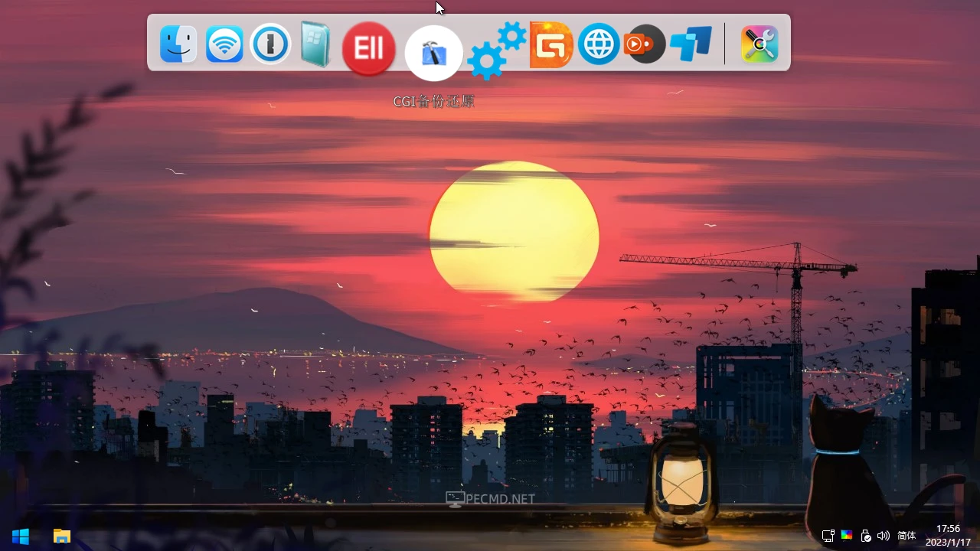The width and height of the screenshot is (980, 551).
Task: Switch input method via 简体 indicator
Action: (x=906, y=536)
